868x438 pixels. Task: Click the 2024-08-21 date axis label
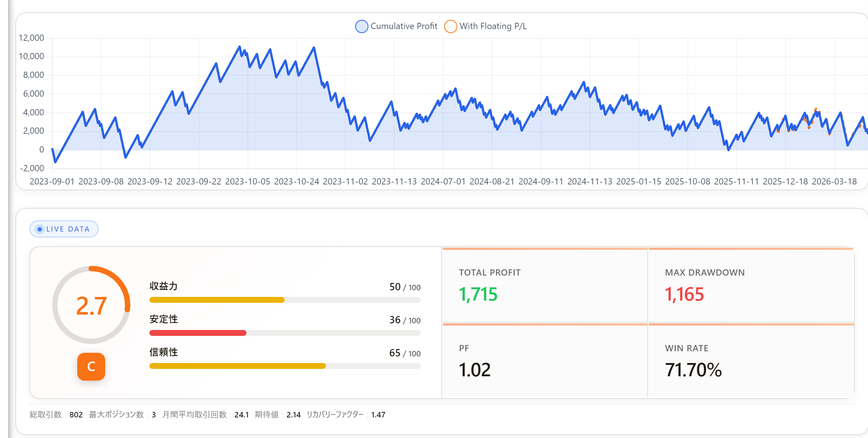point(492,182)
